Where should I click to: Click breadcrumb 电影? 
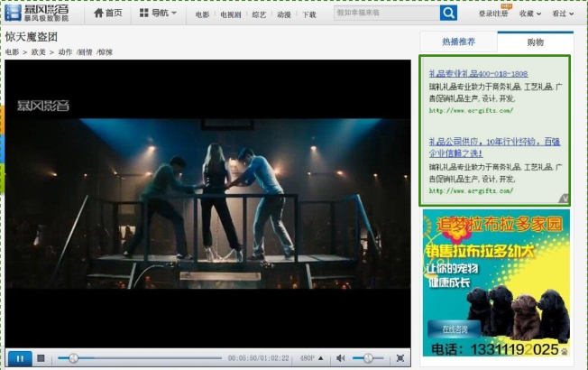pos(12,52)
